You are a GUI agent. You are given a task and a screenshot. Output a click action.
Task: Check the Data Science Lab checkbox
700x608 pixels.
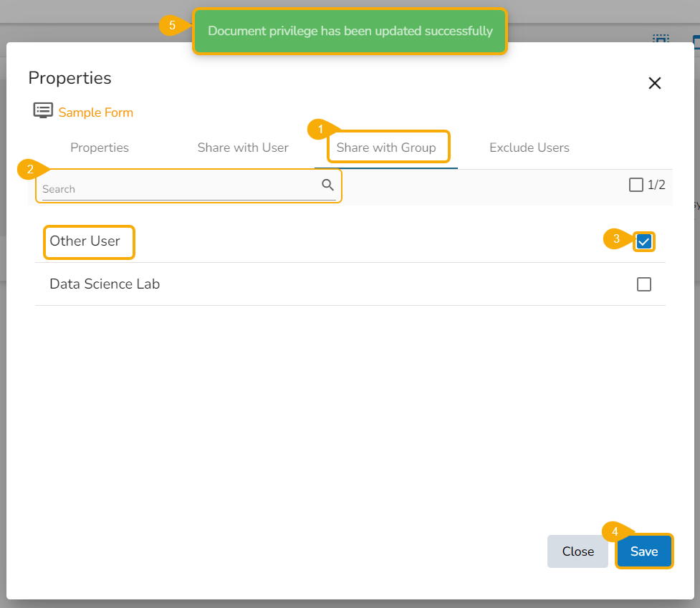click(644, 284)
